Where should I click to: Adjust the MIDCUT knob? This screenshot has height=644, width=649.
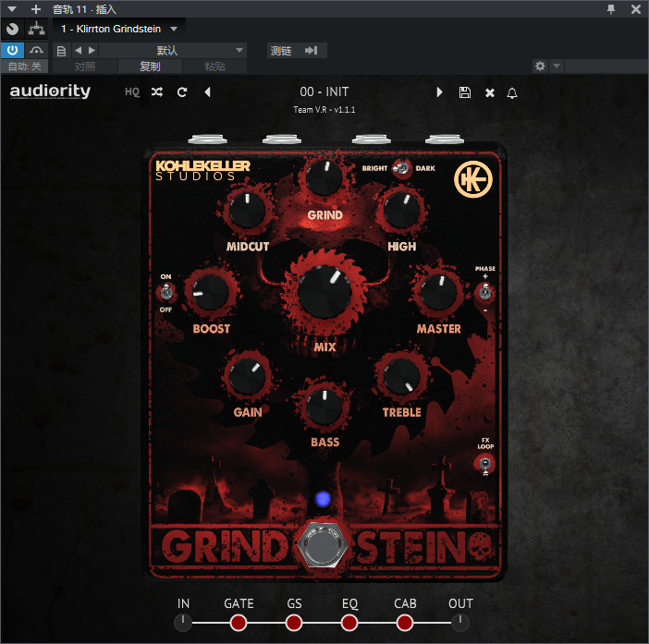coord(248,211)
